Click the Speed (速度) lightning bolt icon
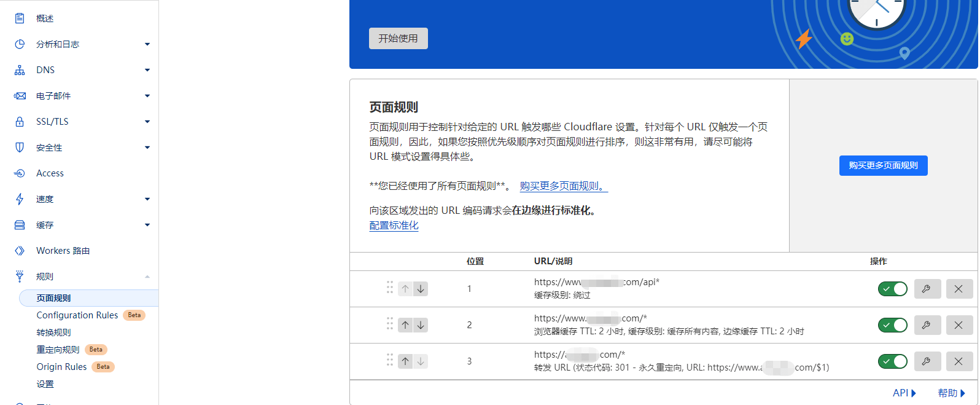Image resolution: width=980 pixels, height=405 pixels. (20, 199)
